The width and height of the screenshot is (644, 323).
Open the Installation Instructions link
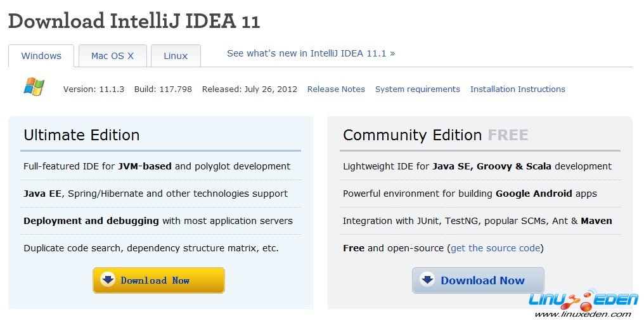tap(517, 89)
